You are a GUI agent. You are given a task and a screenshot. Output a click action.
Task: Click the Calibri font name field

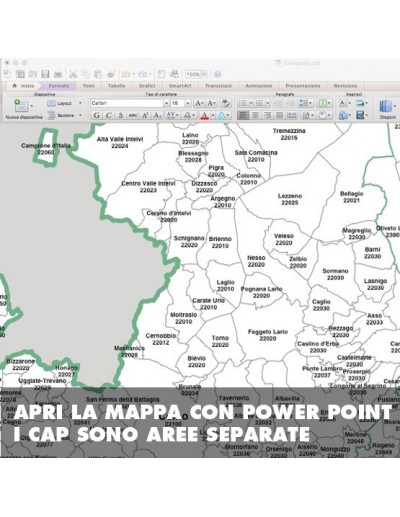127,103
